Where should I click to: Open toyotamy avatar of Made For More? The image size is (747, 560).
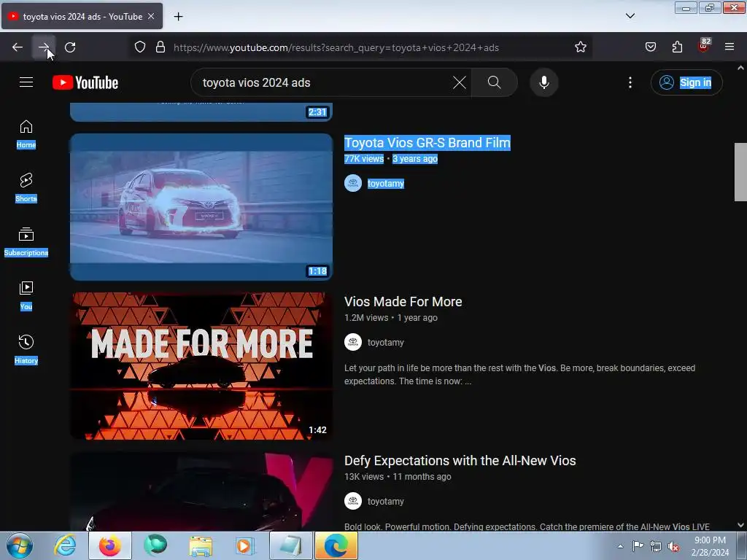pyautogui.click(x=353, y=343)
